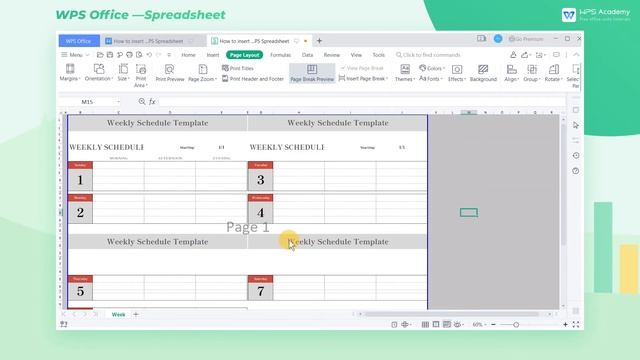
Task: Open the Margins dropdown
Action: (70, 73)
